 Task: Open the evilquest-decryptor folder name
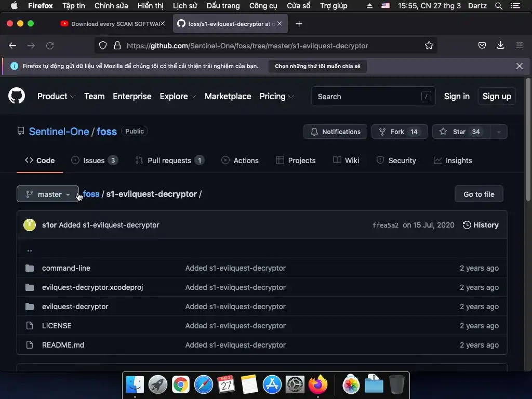tap(75, 307)
